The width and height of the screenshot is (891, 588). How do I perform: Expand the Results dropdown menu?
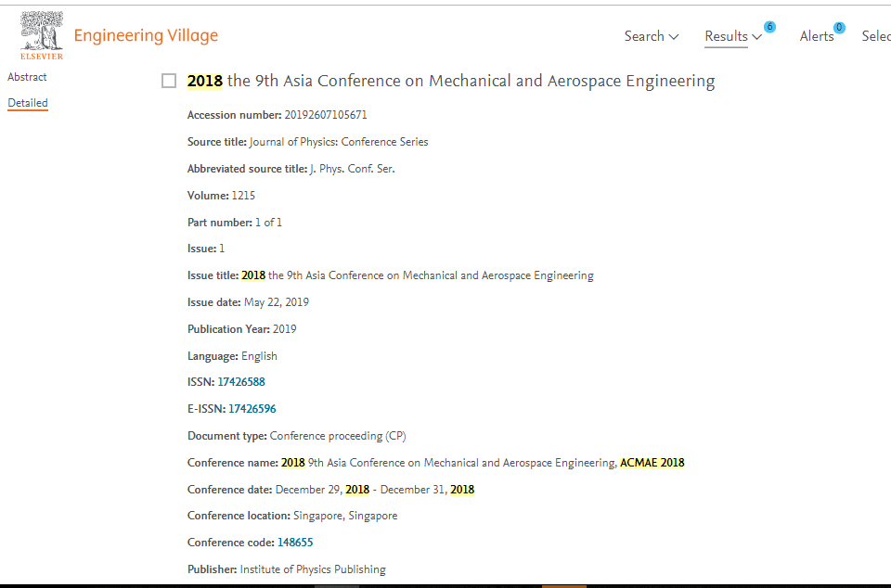tap(733, 36)
